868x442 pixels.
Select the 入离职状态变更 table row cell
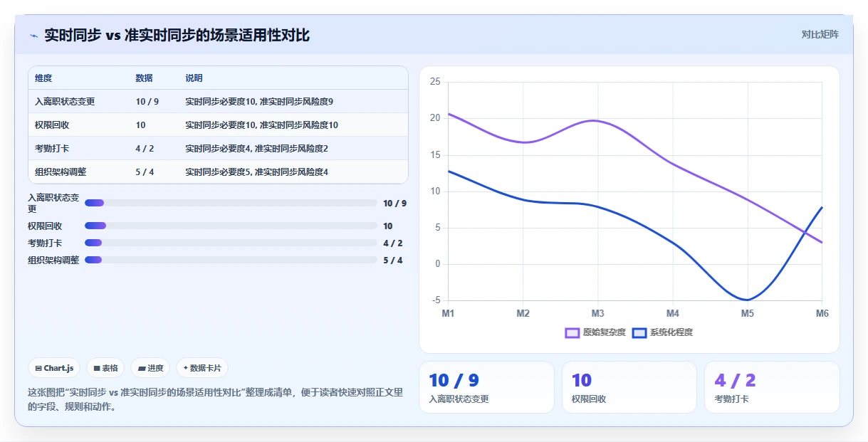pos(65,102)
